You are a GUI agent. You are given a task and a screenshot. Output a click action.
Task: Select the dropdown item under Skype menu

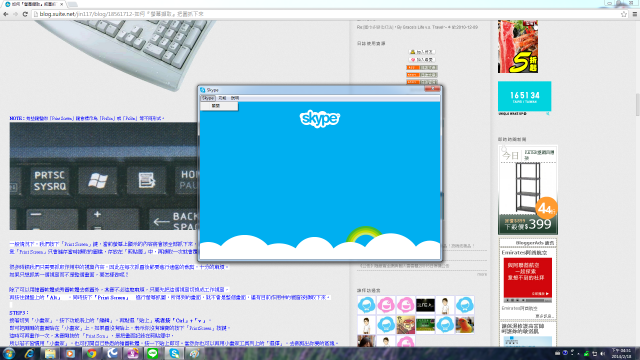[219, 106]
